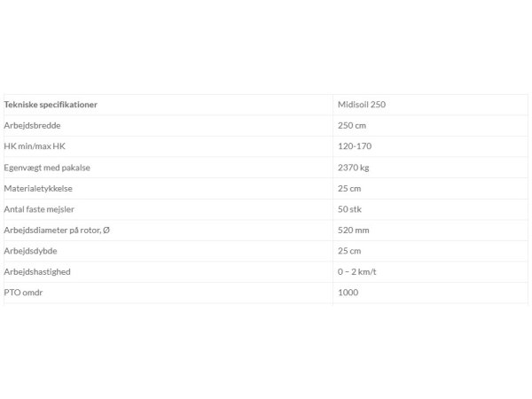
Task: Select the 520 mm diameter value
Action: pyautogui.click(x=354, y=231)
